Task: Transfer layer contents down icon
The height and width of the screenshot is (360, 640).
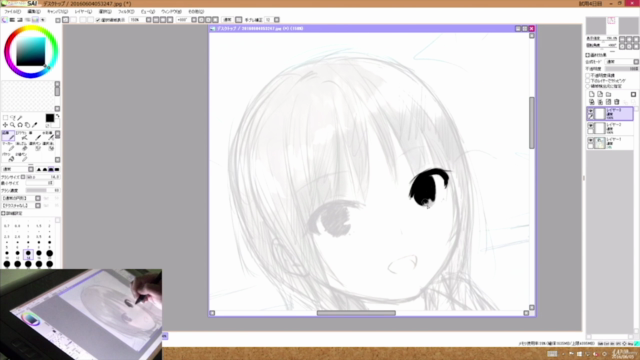Action: (592, 102)
